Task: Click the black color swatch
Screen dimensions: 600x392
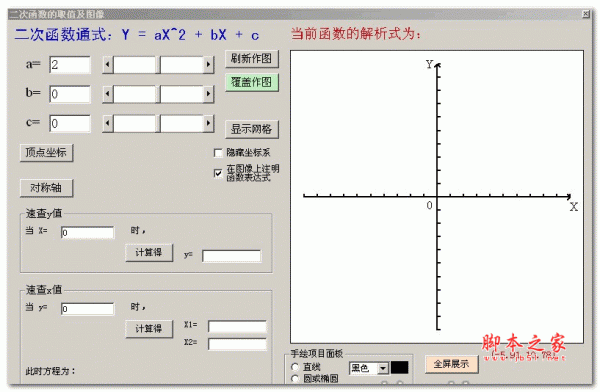Action: 399,368
